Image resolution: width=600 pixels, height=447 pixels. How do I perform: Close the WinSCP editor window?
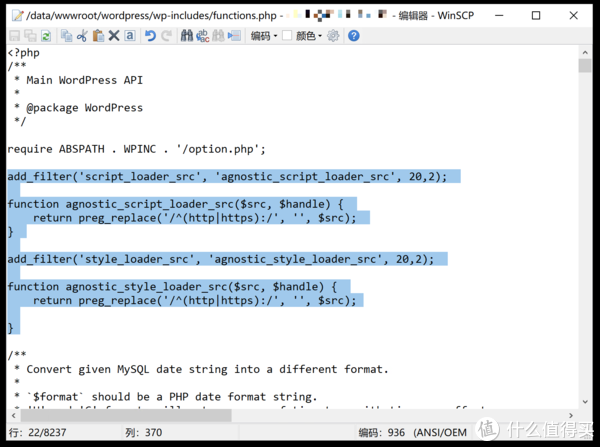tap(573, 15)
